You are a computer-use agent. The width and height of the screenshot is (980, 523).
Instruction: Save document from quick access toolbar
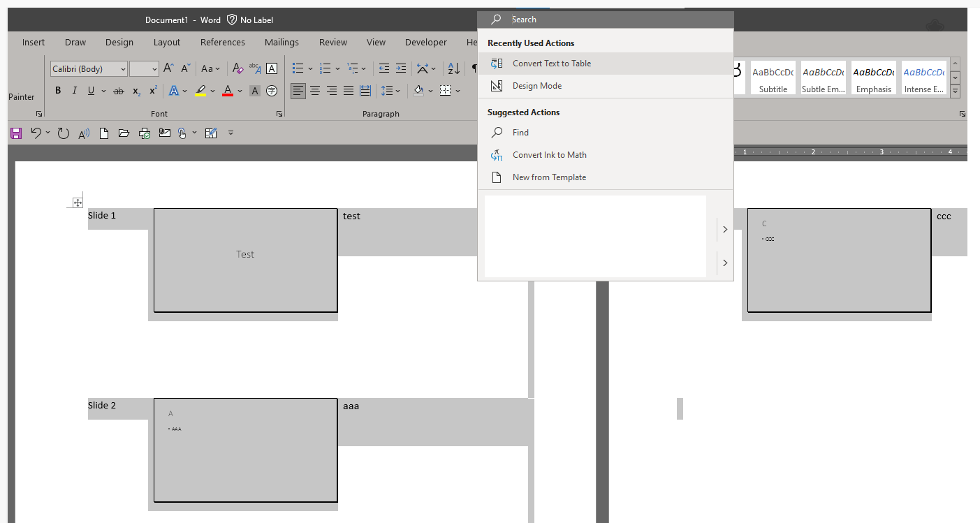pyautogui.click(x=16, y=133)
